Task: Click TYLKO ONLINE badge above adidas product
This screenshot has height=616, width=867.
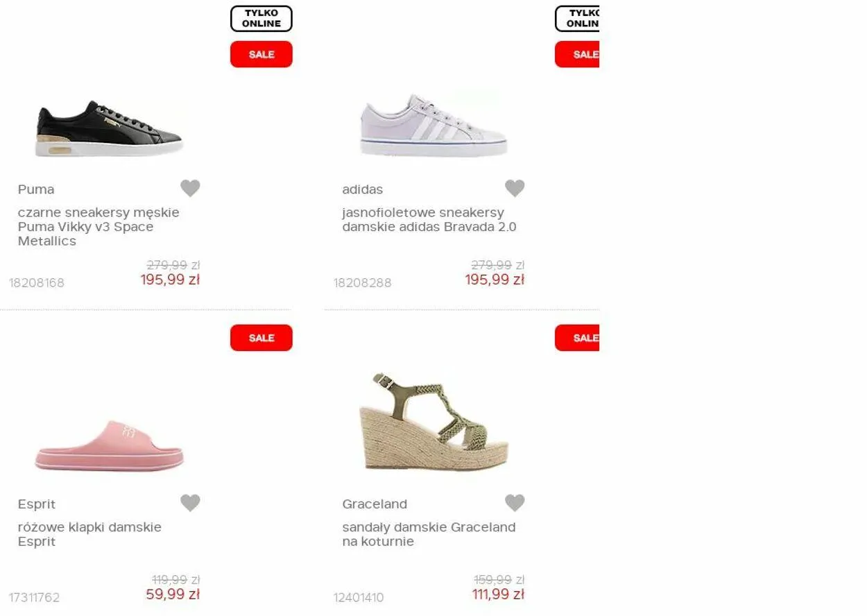Action: coord(577,19)
